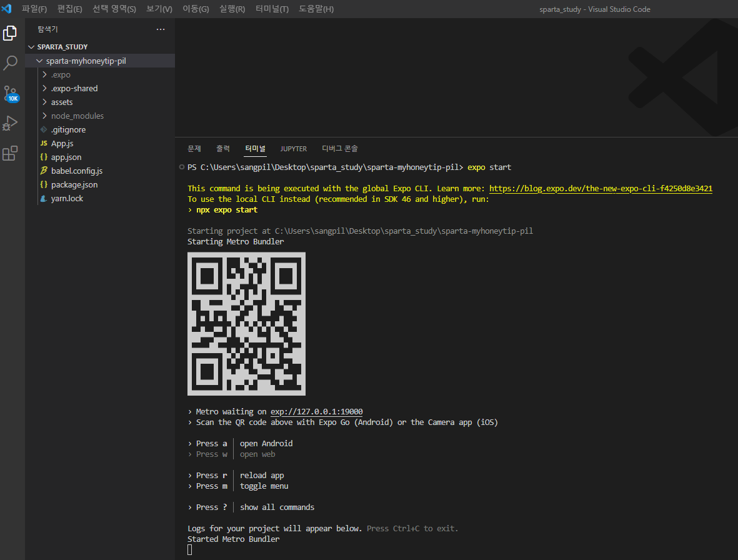Click the 'Press r reload app' line

(236, 475)
